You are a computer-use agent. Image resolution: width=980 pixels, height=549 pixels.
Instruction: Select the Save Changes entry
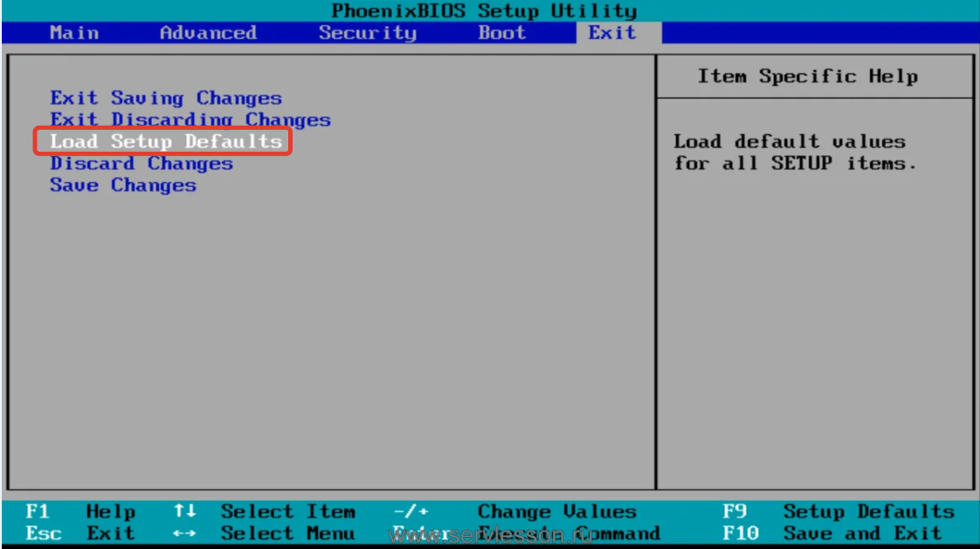[x=123, y=185]
